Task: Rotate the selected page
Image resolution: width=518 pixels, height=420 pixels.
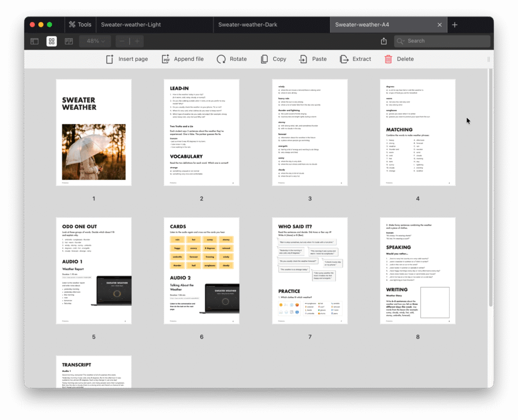Action: click(x=221, y=59)
